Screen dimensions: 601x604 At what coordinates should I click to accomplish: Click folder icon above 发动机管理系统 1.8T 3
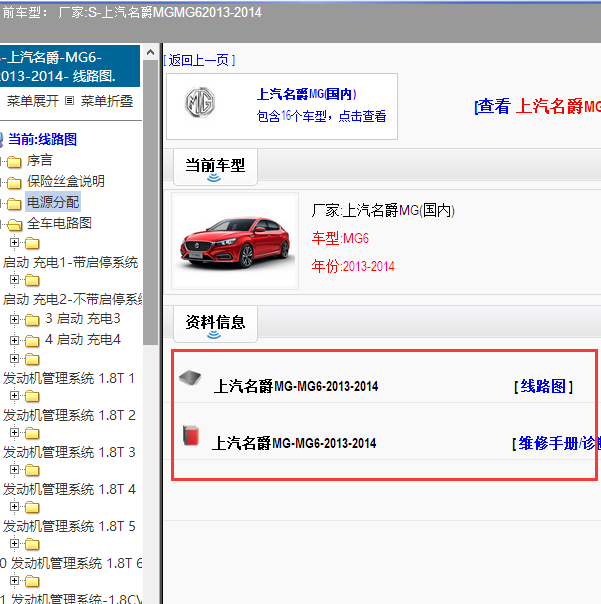tap(32, 433)
